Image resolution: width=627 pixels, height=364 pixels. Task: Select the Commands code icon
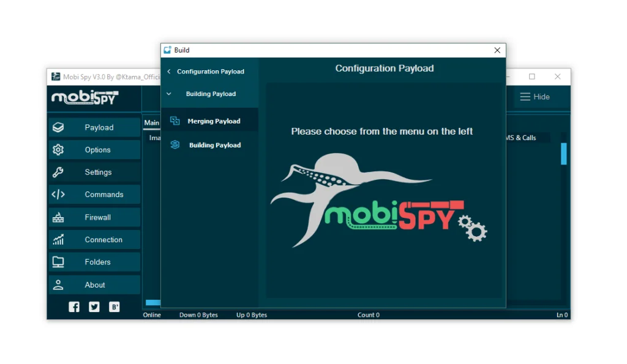58,194
